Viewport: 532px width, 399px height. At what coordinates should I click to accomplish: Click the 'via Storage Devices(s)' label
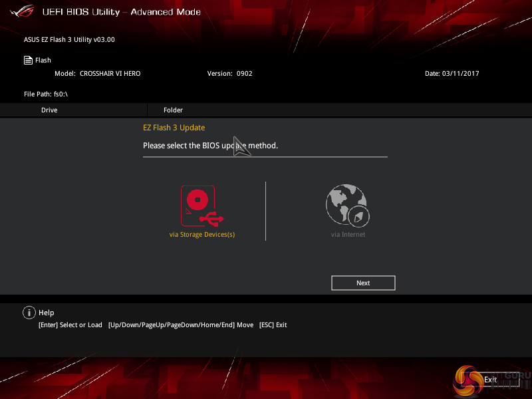202,235
